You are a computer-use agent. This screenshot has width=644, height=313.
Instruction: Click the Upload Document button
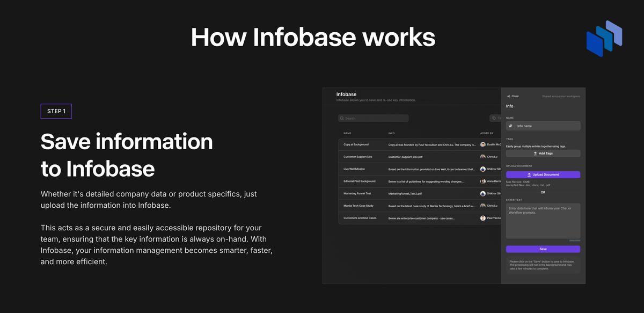click(x=543, y=174)
